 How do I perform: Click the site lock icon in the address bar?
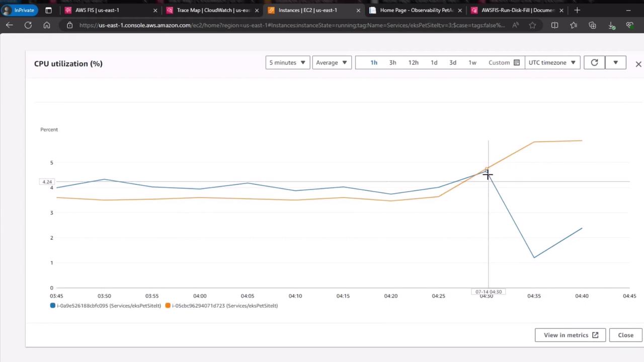[69, 25]
